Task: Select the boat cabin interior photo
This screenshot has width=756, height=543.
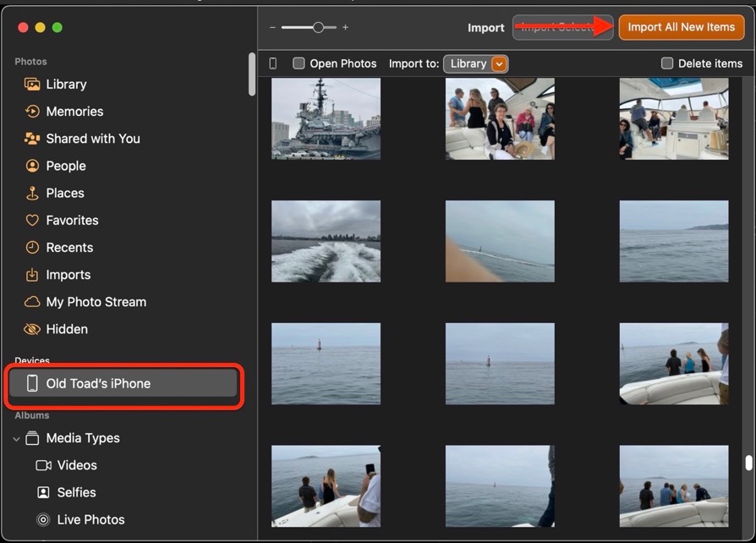Action: point(674,118)
